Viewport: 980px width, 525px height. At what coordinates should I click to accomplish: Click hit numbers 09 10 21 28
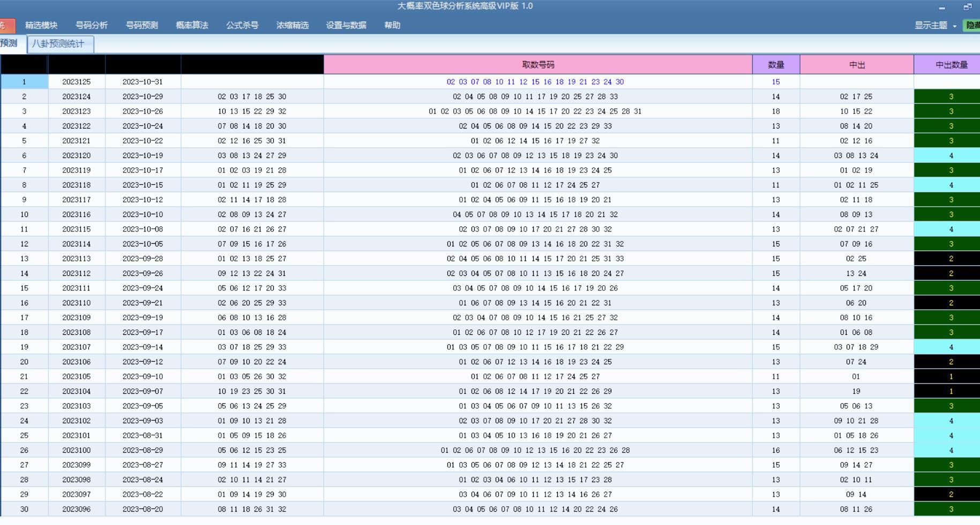click(856, 421)
